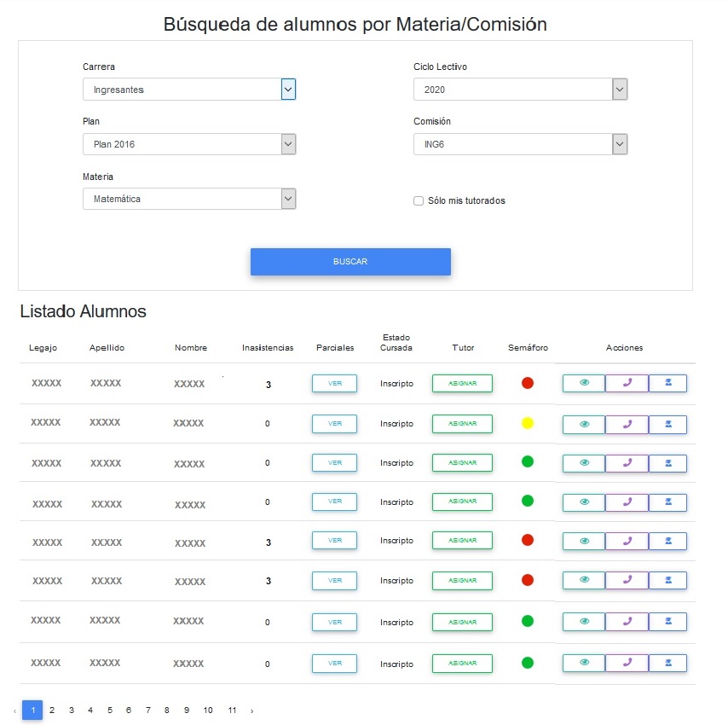Go to page 2 in pagination
Viewport: 728px width, 725px height.
pyautogui.click(x=52, y=710)
